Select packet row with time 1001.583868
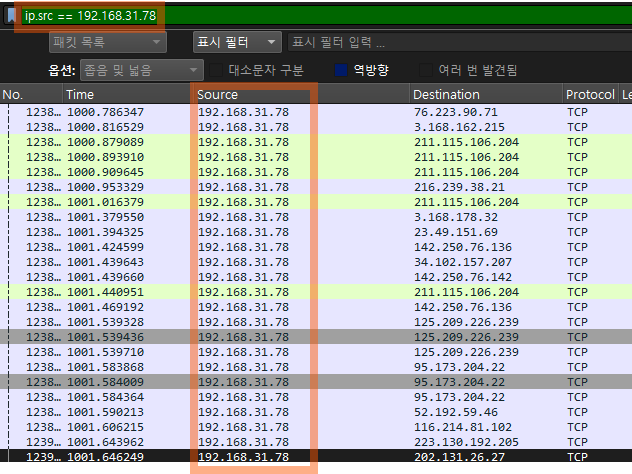This screenshot has height=474, width=632. click(x=316, y=367)
